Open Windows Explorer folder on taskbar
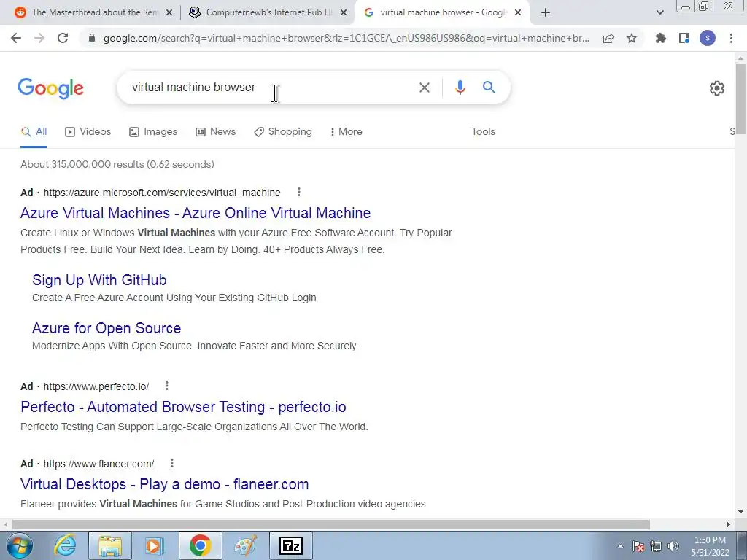The height and width of the screenshot is (560, 747). 110,545
